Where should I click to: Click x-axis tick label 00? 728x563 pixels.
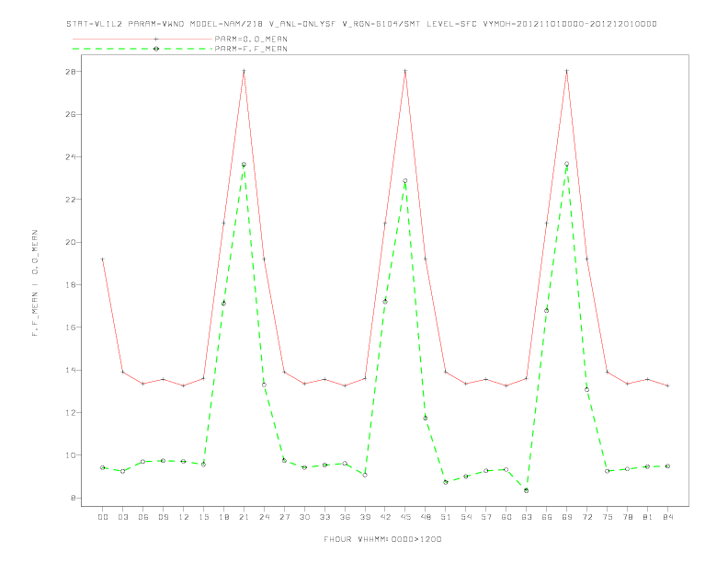tap(103, 517)
